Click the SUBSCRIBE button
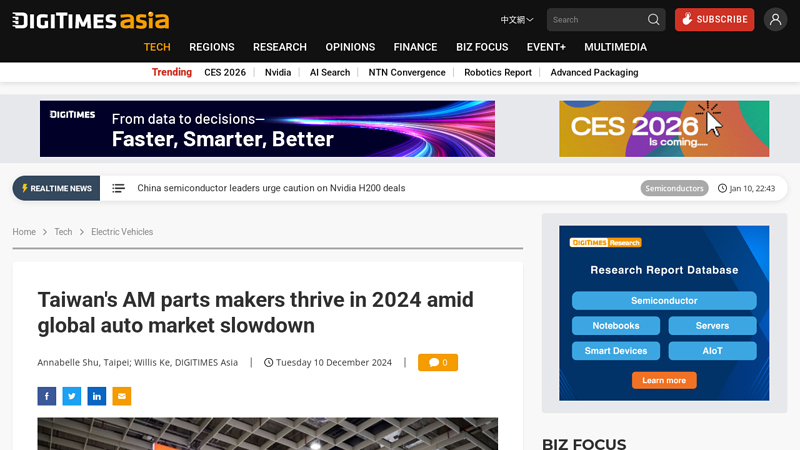 coord(714,19)
